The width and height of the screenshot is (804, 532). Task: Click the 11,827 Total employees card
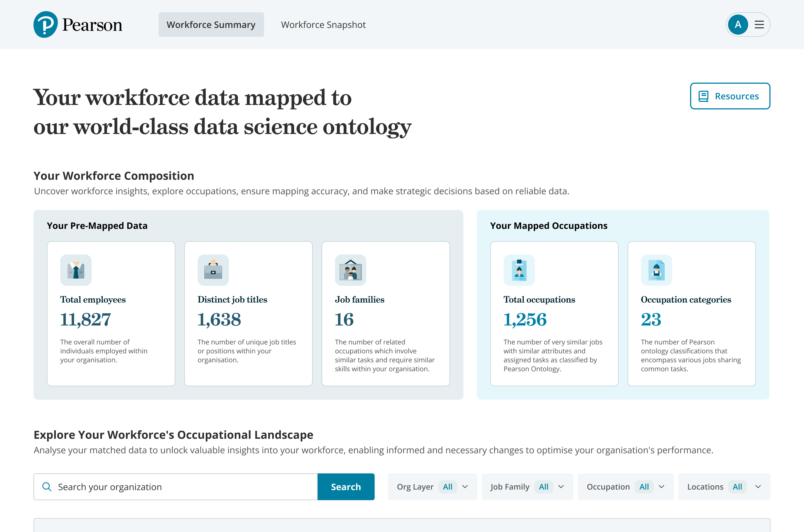[111, 313]
